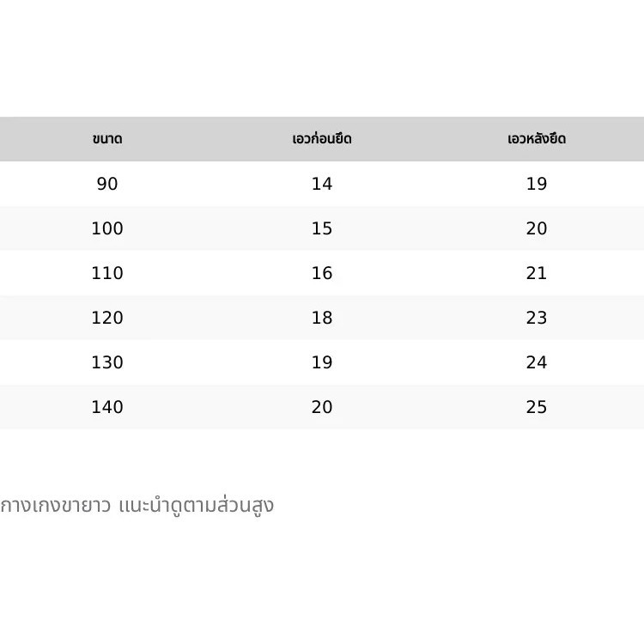Screen dimensions: 644x644
Task: Select size 110 row label
Action: tap(107, 273)
